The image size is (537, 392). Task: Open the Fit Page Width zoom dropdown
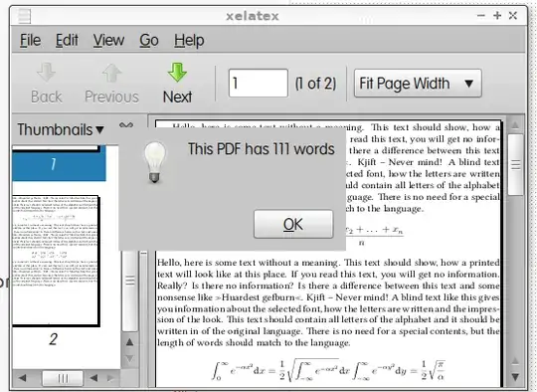pos(418,84)
